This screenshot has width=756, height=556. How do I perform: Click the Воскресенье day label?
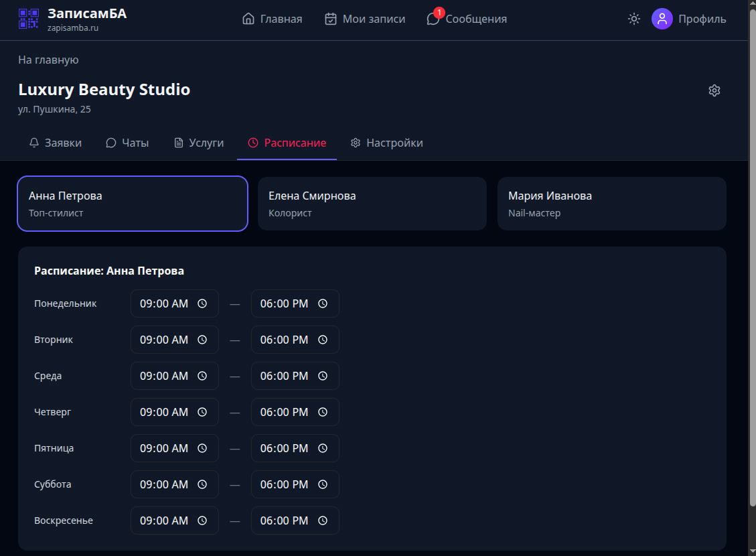coord(64,520)
